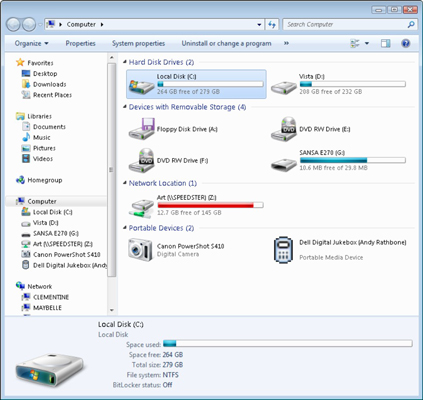Click the red Art (Z:) capacity bar
The width and height of the screenshot is (423, 400).
[x=210, y=205]
